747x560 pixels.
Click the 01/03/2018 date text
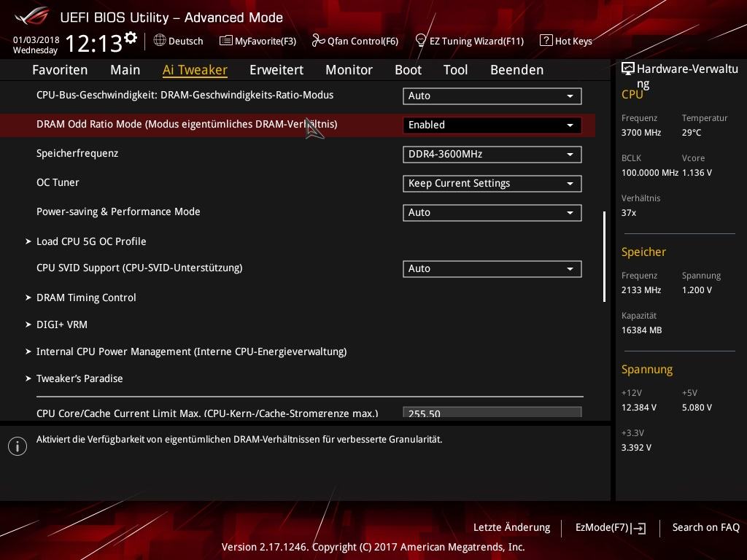[36, 40]
